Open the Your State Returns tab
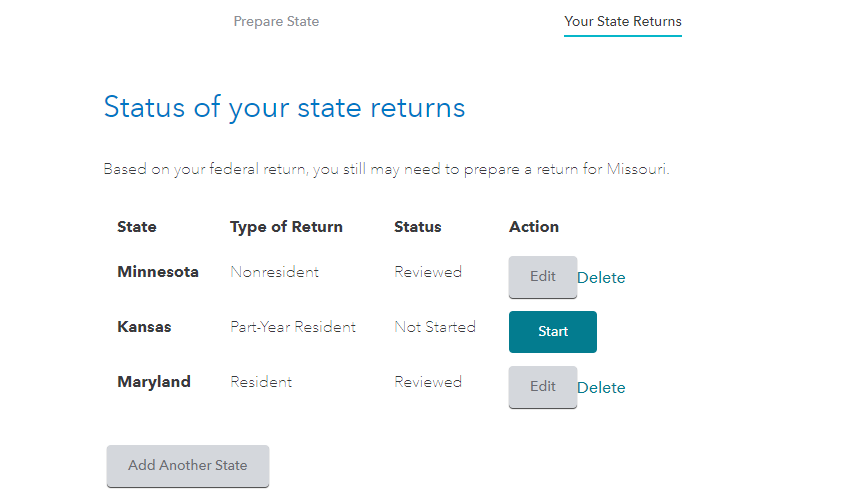The width and height of the screenshot is (868, 499). point(622,21)
